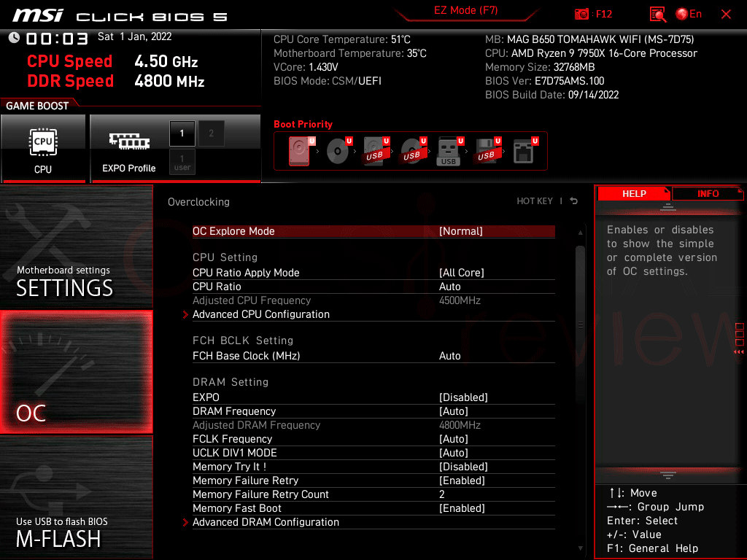Screen dimensions: 747x560
Task: Switch to EZ Mode (F7)
Action: [465, 10]
